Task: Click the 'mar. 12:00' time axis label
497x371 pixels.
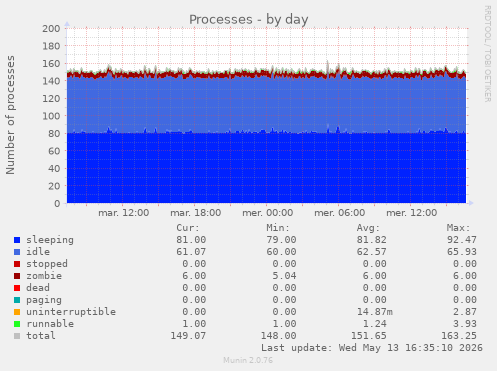Action: click(124, 213)
